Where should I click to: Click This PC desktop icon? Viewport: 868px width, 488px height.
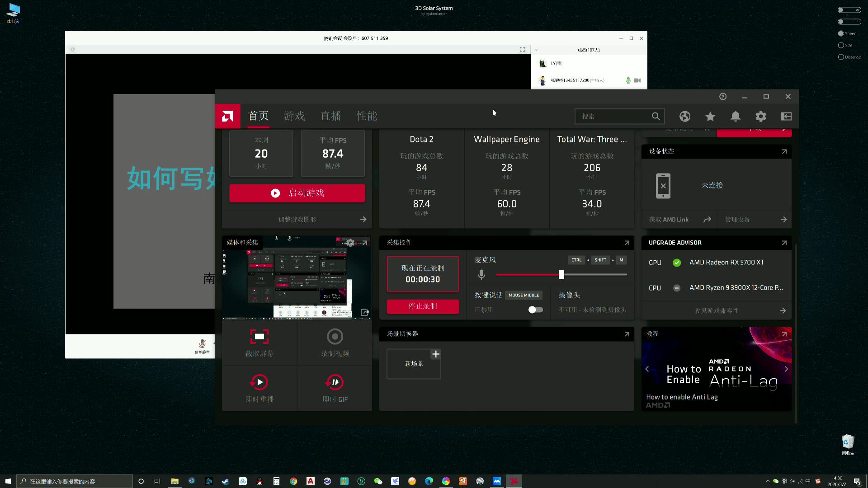tap(13, 13)
